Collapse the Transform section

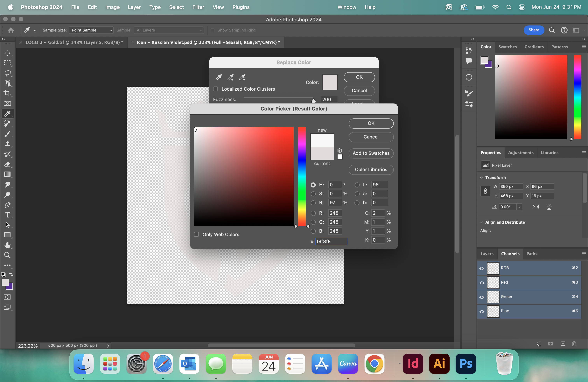point(481,177)
